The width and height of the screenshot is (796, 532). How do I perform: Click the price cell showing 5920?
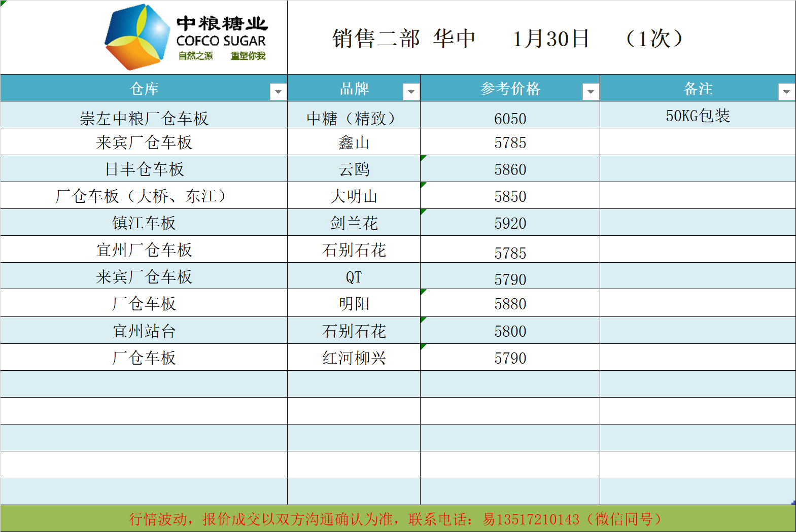(x=510, y=223)
